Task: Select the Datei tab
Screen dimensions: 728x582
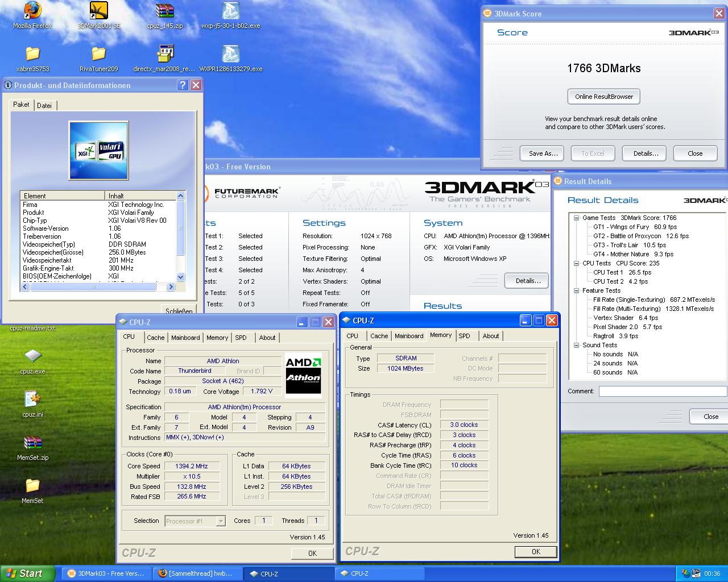Action: [44, 106]
